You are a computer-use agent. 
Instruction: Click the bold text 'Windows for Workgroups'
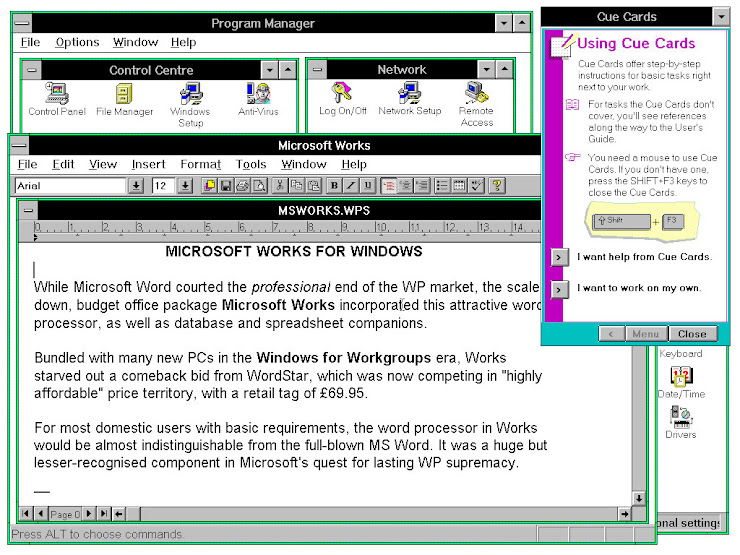coord(344,358)
